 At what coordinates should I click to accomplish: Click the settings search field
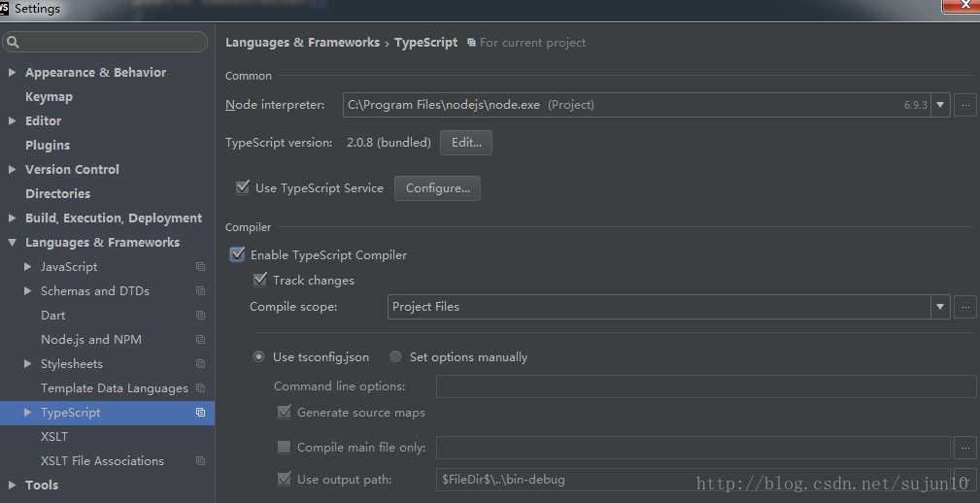[104, 42]
